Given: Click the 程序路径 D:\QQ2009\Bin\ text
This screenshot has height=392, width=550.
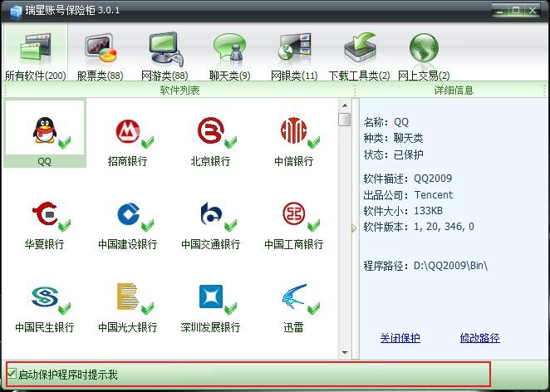Looking at the screenshot, I should 425,266.
